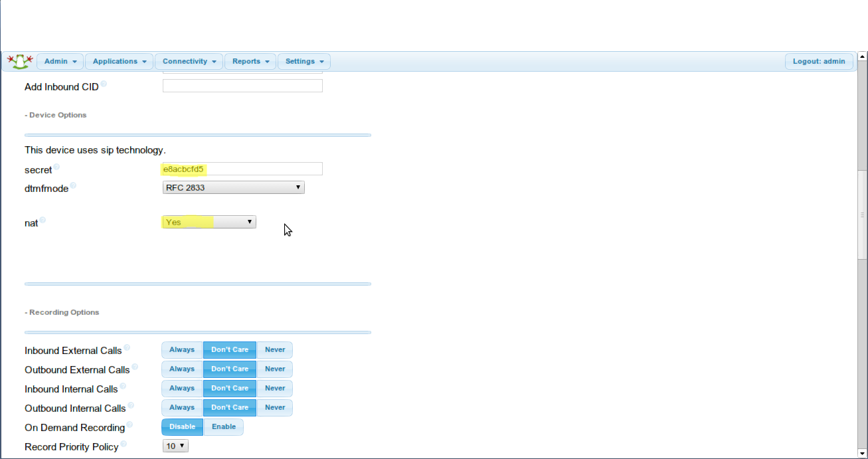This screenshot has width=868, height=459.
Task: Enable On Demand Recording
Action: [x=224, y=427]
